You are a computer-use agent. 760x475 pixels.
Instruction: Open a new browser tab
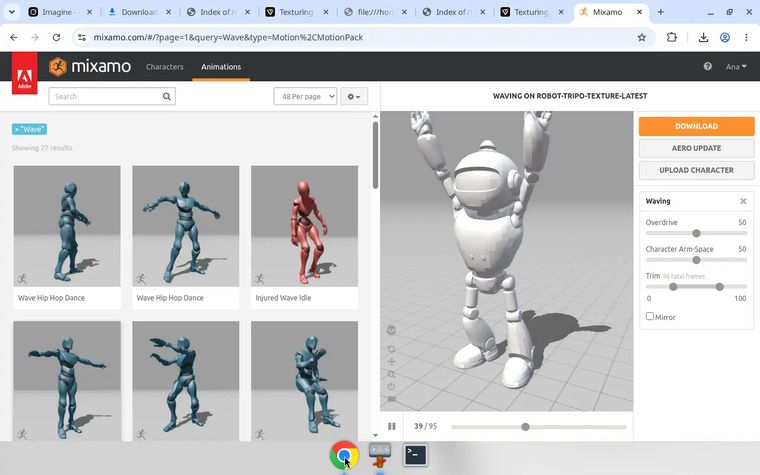point(661,12)
